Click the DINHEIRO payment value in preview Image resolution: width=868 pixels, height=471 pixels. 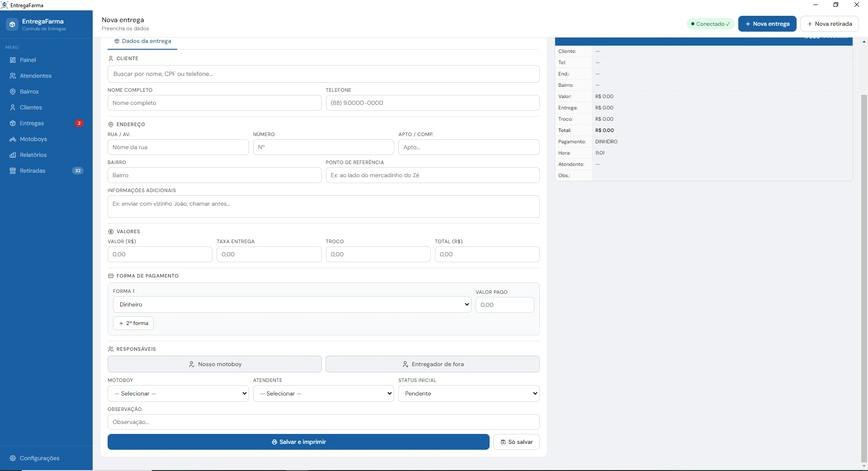click(x=606, y=142)
